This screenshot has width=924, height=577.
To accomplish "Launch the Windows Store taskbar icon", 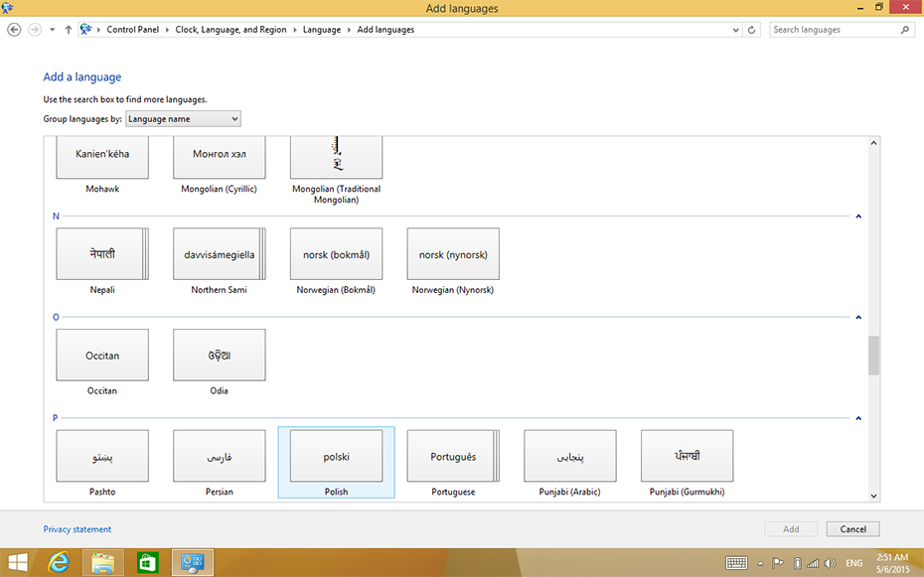I will pos(147,563).
